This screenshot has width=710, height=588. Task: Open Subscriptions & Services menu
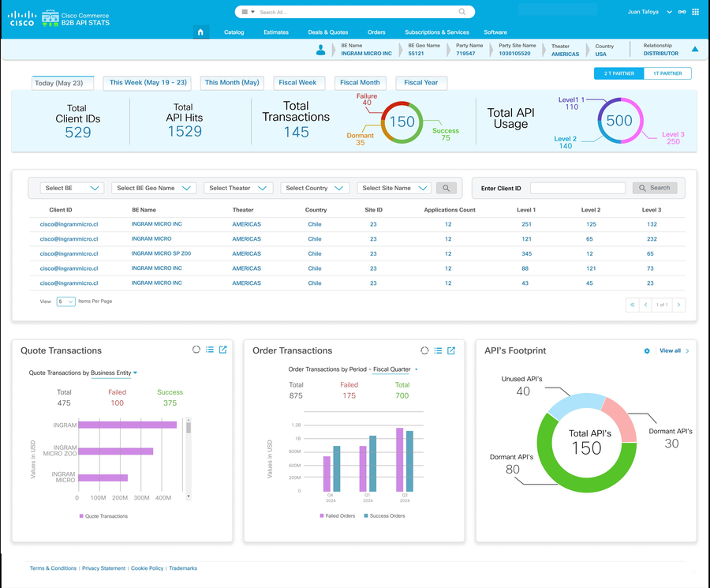click(x=437, y=32)
